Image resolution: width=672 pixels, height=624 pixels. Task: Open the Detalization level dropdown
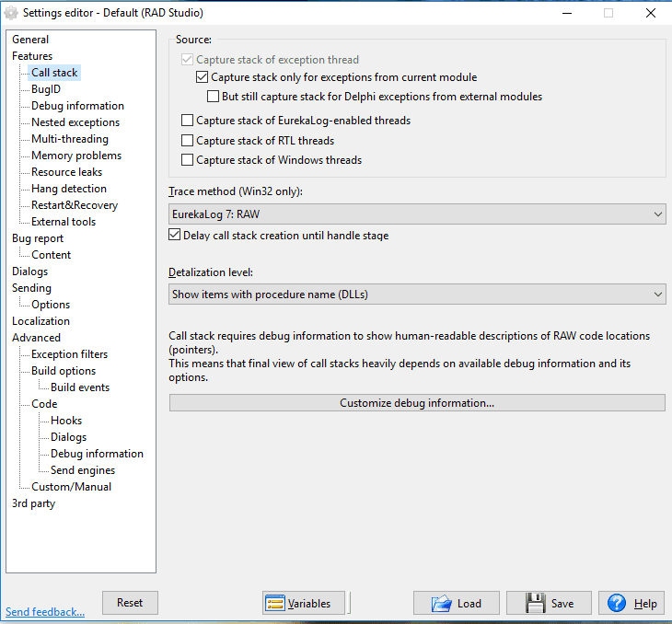pos(417,295)
